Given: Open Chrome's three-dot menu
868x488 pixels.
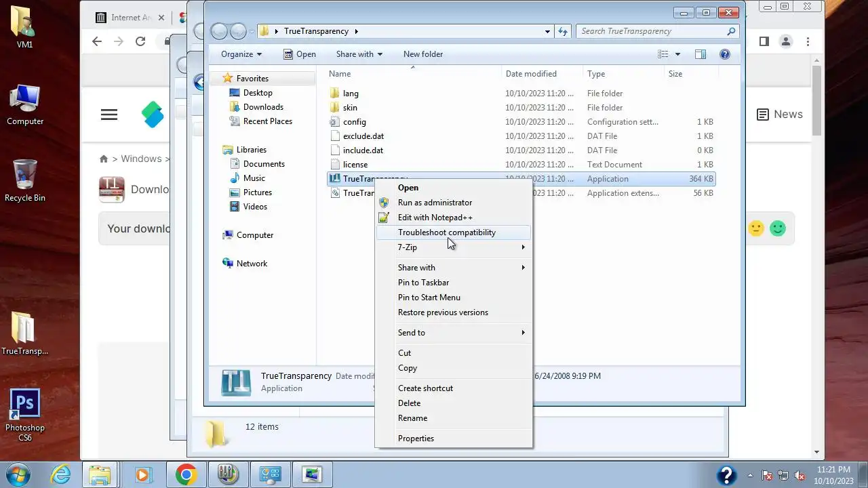Looking at the screenshot, I should point(808,41).
